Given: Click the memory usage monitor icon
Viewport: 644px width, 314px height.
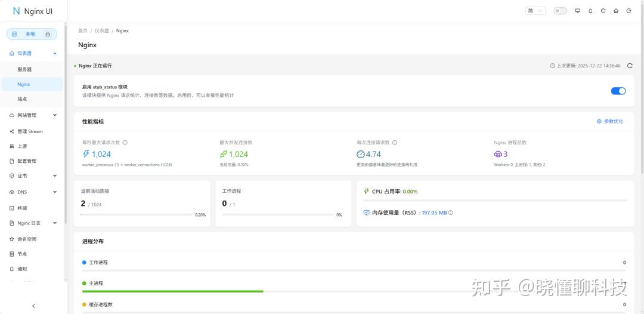Looking at the screenshot, I should 367,213.
